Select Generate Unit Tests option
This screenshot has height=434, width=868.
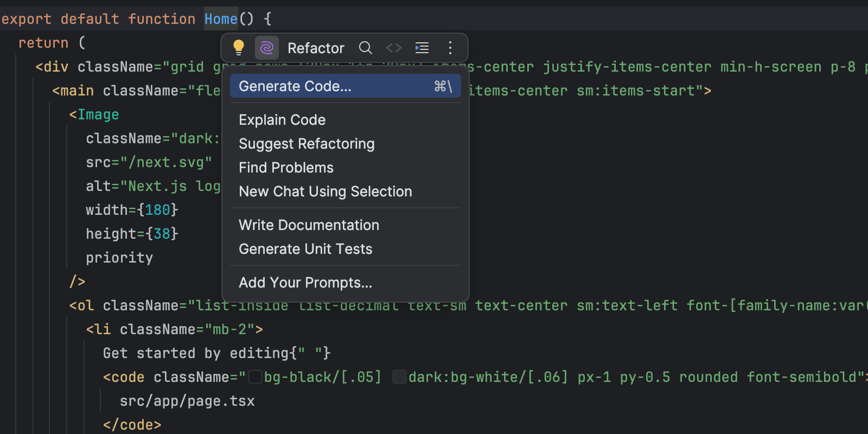coord(305,249)
